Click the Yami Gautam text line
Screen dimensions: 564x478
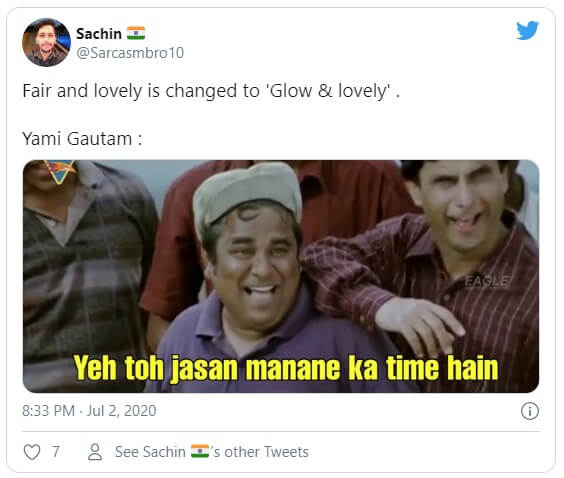tap(82, 139)
